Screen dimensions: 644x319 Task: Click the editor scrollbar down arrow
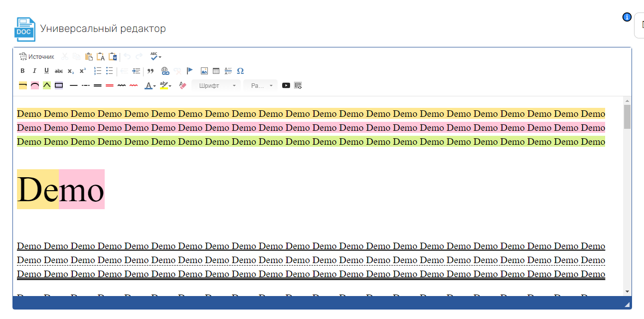pos(627,292)
